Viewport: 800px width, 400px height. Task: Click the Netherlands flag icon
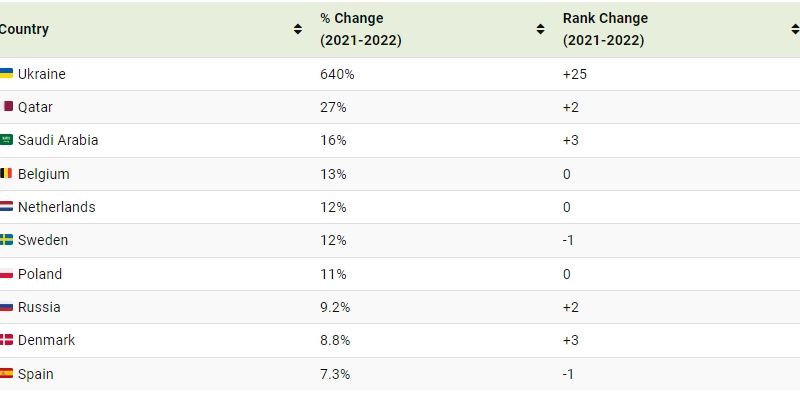(6, 207)
